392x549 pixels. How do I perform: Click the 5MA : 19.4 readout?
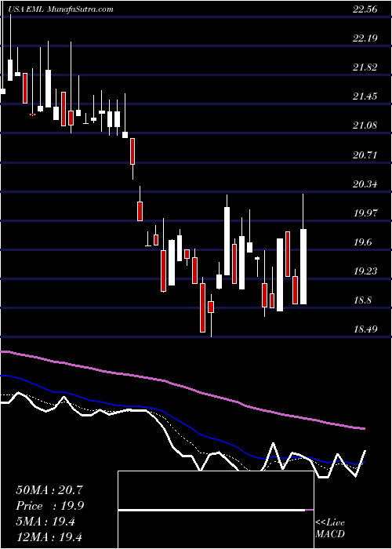pyautogui.click(x=45, y=521)
